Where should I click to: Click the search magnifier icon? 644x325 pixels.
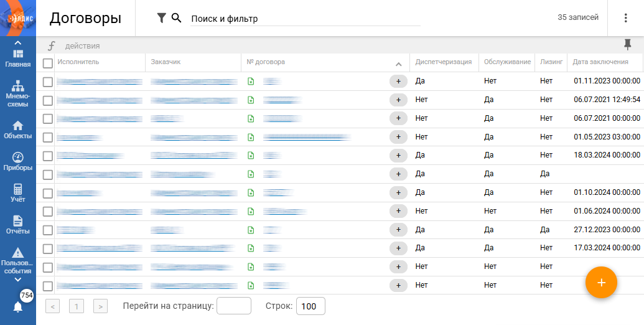click(x=176, y=17)
